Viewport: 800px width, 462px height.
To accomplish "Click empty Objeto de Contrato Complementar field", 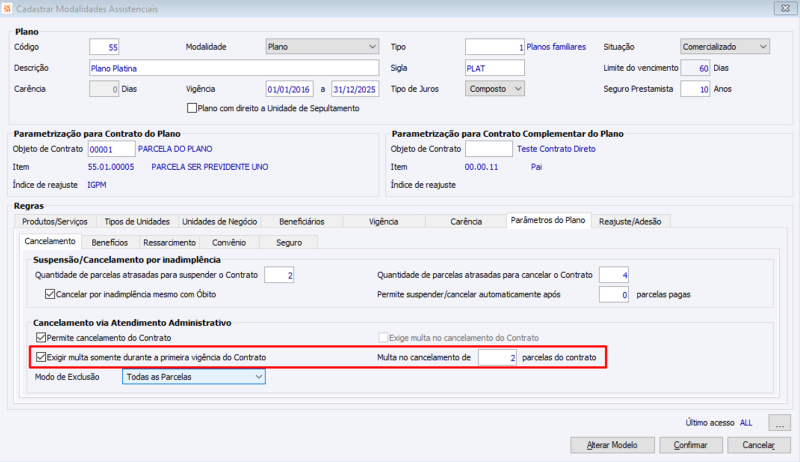I will [x=489, y=149].
